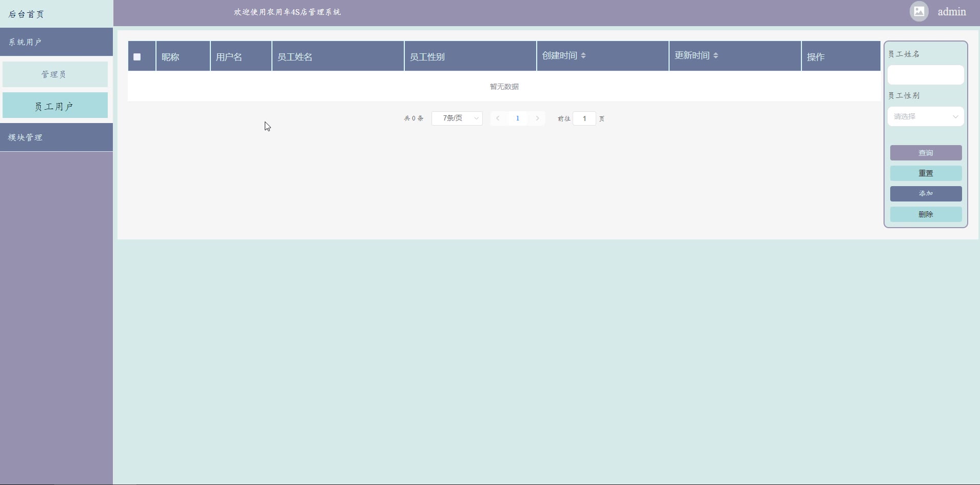
Task: Click the 员工性别 column header
Action: tap(471, 56)
